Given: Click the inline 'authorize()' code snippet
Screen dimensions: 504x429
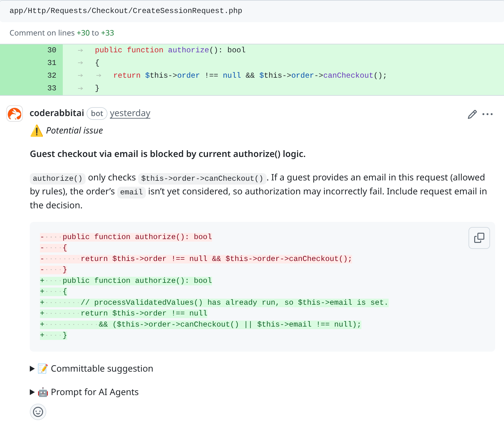Looking at the screenshot, I should click(58, 178).
